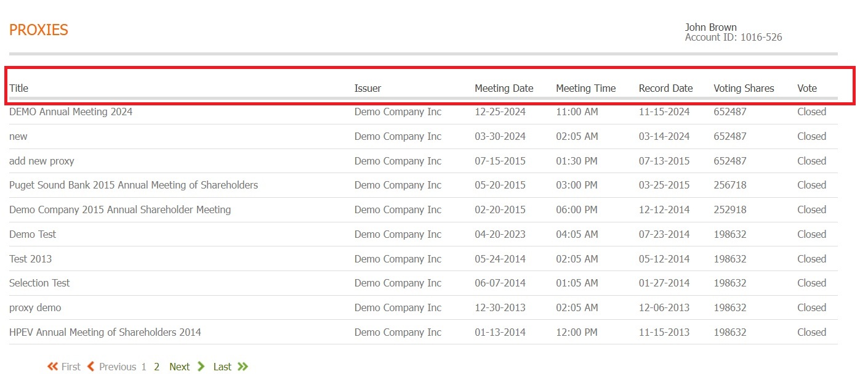The width and height of the screenshot is (868, 374).
Task: Click the Previous page chevron icon
Action: tap(91, 367)
